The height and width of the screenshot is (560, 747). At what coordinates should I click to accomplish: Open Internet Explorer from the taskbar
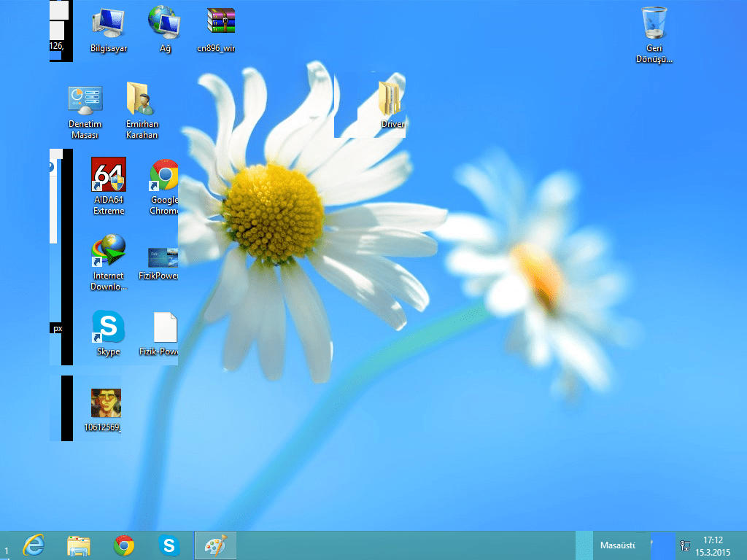34,545
